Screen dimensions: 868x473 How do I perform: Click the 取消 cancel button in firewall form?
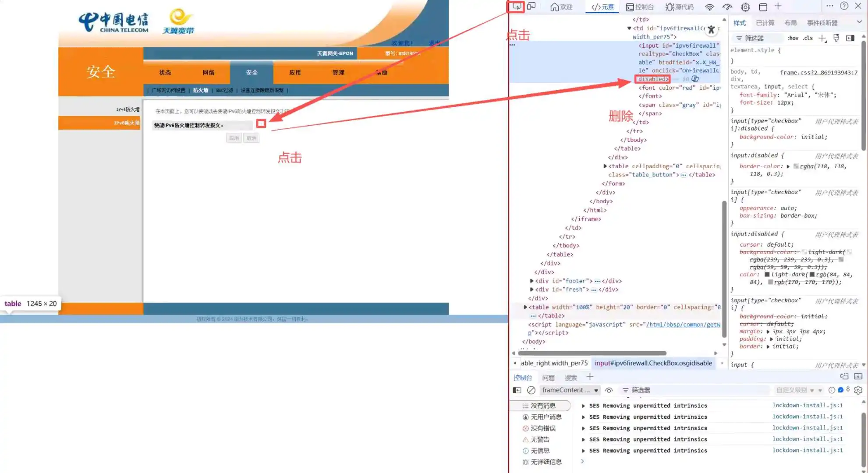point(252,138)
